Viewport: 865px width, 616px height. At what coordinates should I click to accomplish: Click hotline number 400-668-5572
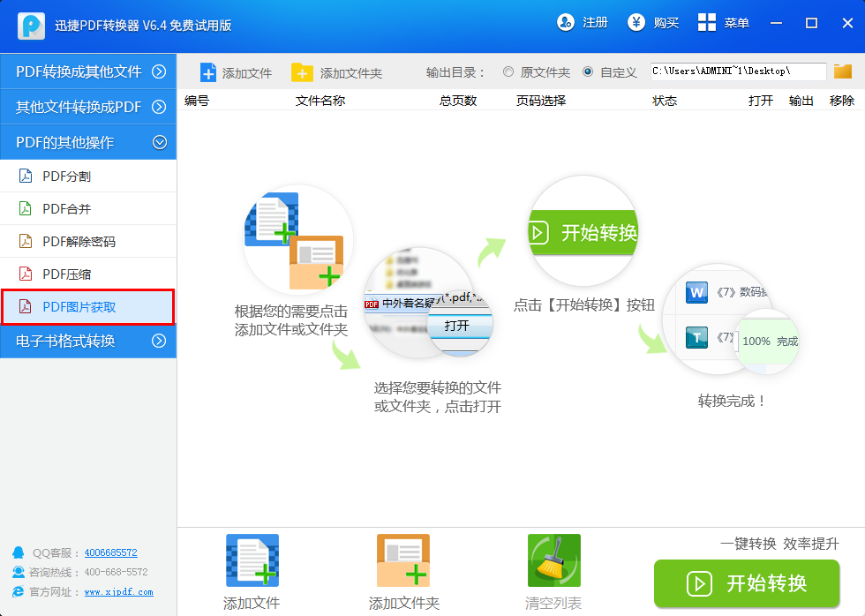116,572
